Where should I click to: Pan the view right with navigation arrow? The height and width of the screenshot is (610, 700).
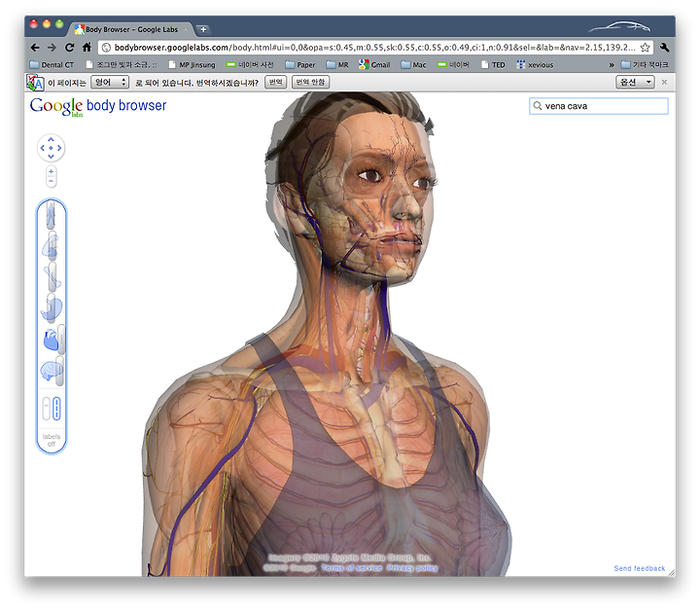tap(59, 148)
